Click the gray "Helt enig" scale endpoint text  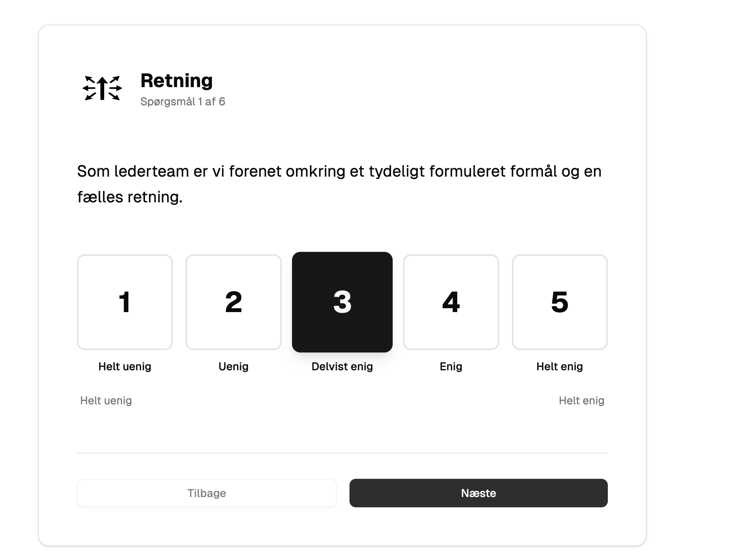pos(581,400)
